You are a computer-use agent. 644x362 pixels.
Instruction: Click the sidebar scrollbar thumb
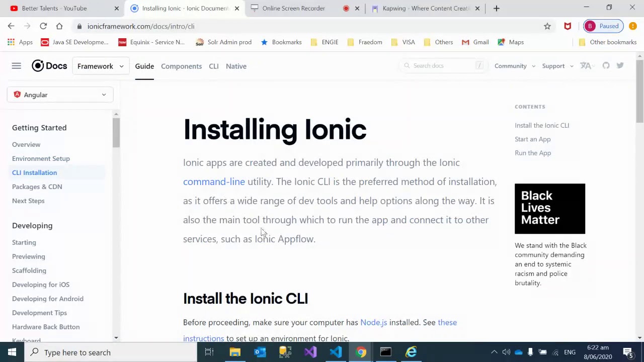click(x=116, y=133)
